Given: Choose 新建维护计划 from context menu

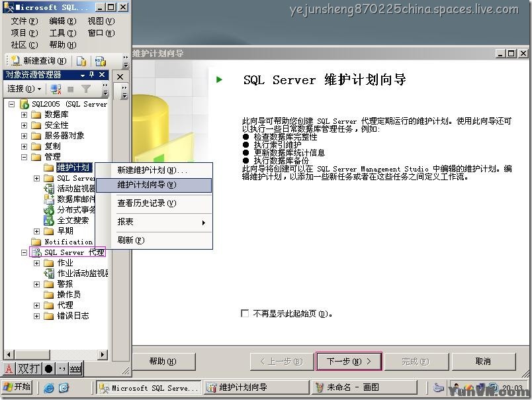Looking at the screenshot, I should click(154, 170).
